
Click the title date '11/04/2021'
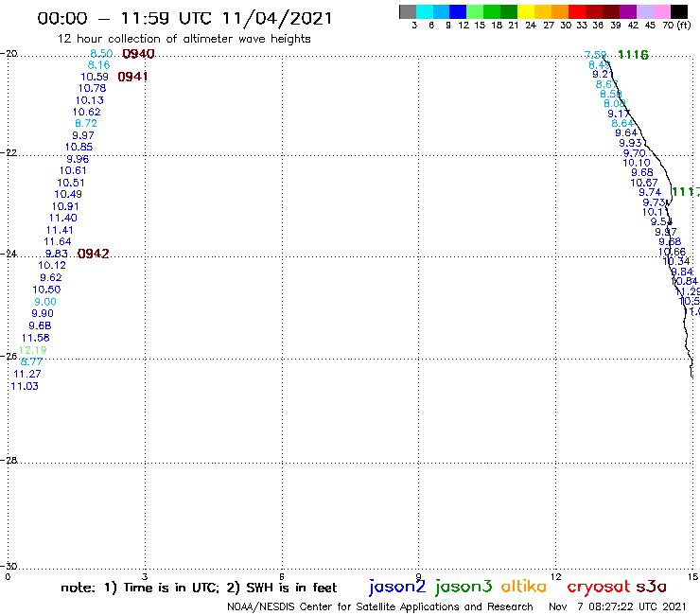pos(277,18)
